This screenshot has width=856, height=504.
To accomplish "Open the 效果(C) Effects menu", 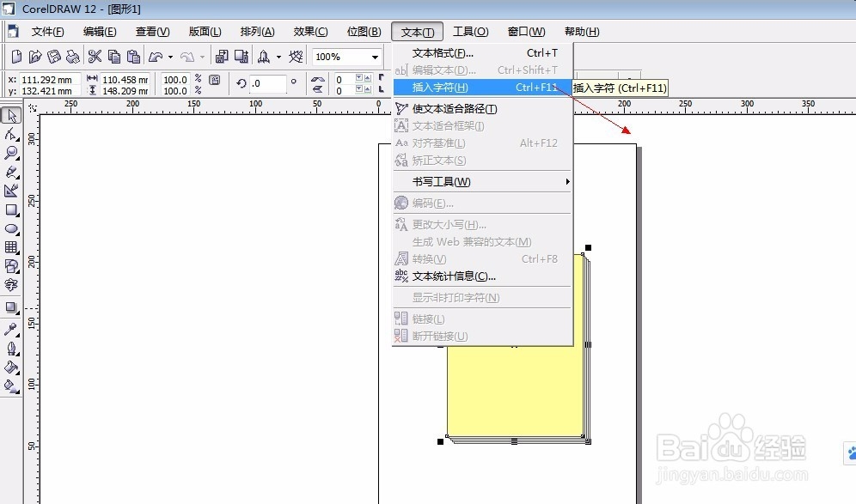I will (310, 32).
